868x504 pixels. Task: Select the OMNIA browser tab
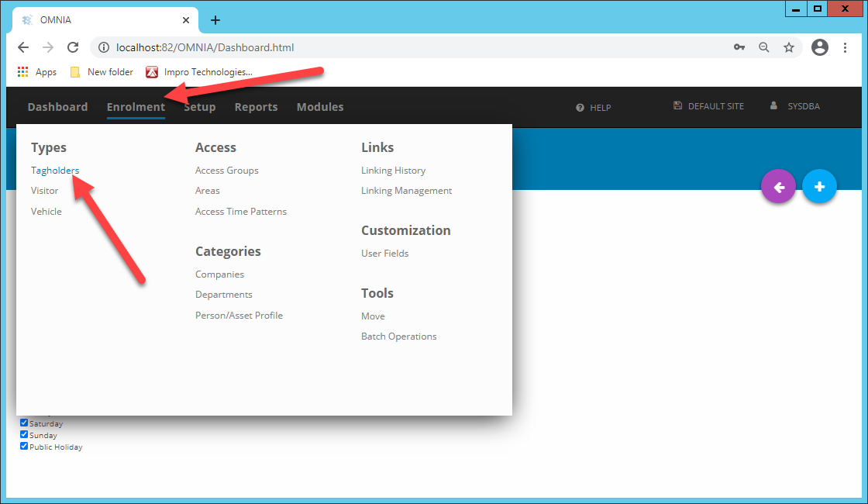pos(105,20)
